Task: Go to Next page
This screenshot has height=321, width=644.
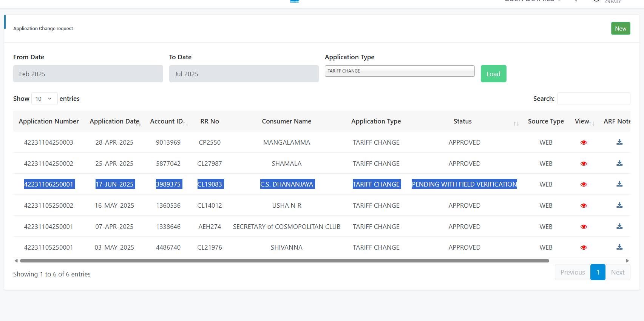Action: (618, 272)
